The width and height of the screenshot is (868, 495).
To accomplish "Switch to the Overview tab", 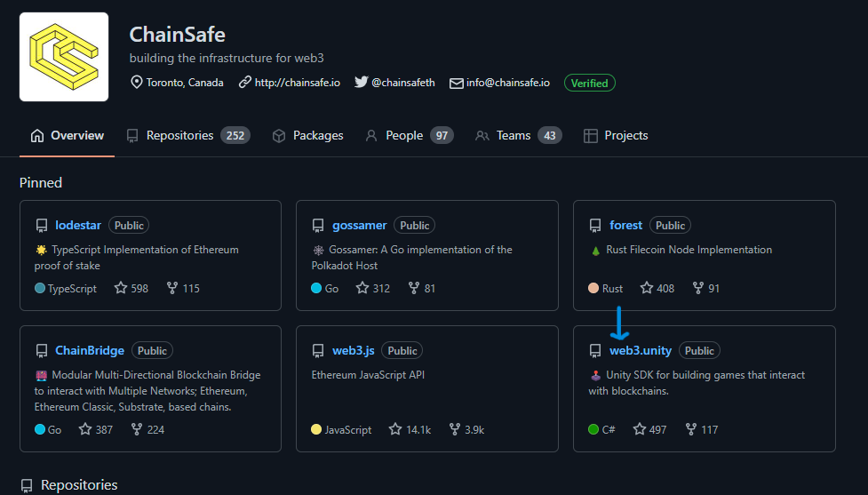I will (67, 136).
